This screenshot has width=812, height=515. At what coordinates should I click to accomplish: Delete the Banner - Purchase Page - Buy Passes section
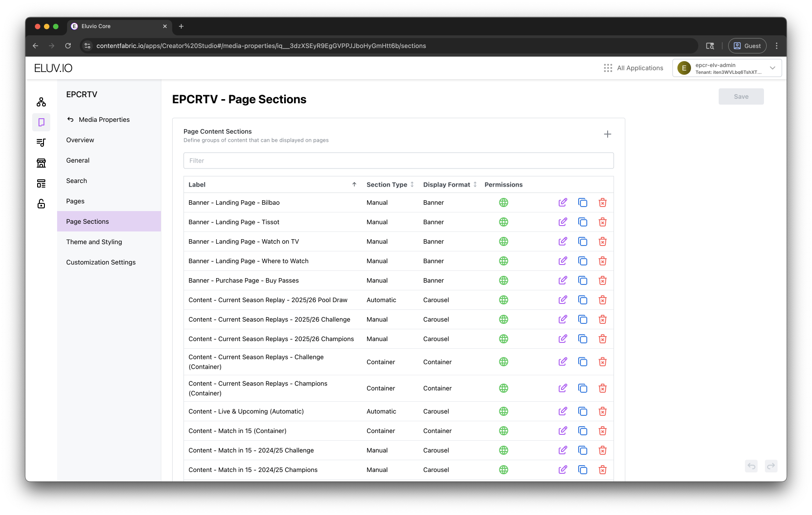[x=602, y=280]
